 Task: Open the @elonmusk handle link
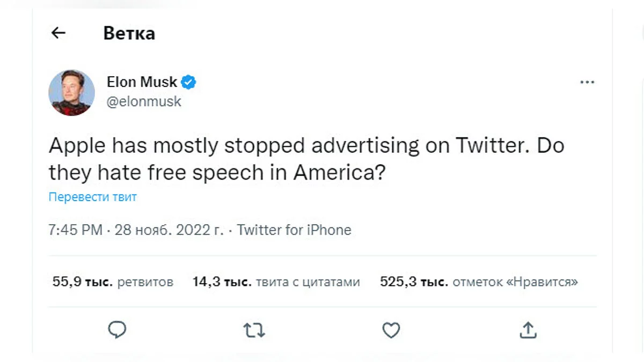pos(144,101)
